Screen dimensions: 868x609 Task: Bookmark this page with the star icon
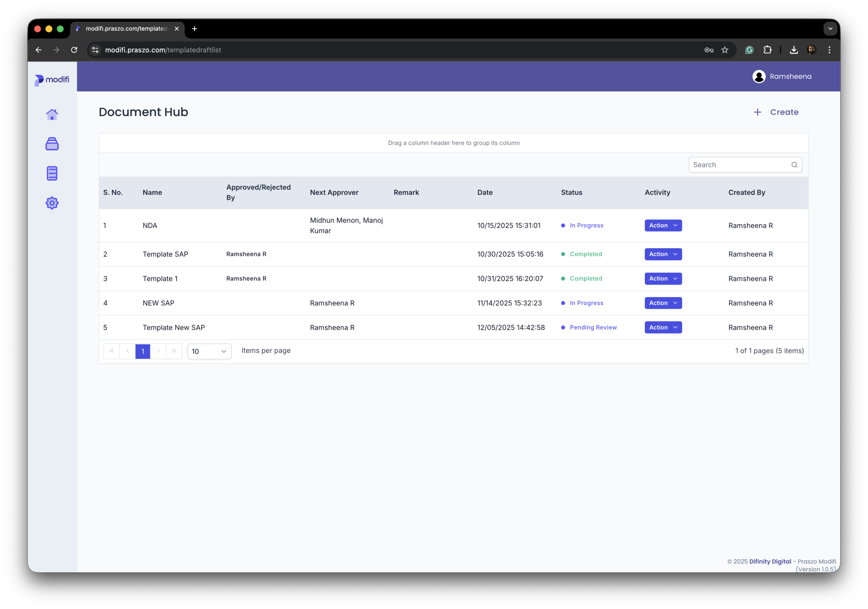click(x=725, y=50)
